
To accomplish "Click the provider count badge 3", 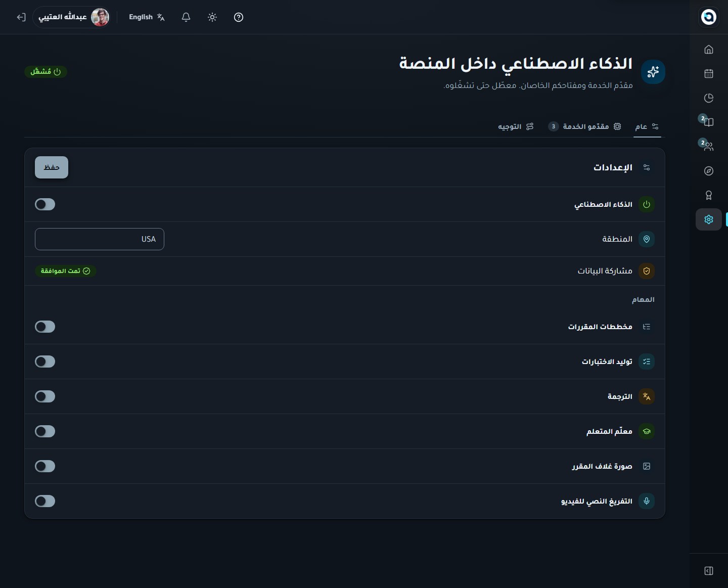I will pos(554,126).
